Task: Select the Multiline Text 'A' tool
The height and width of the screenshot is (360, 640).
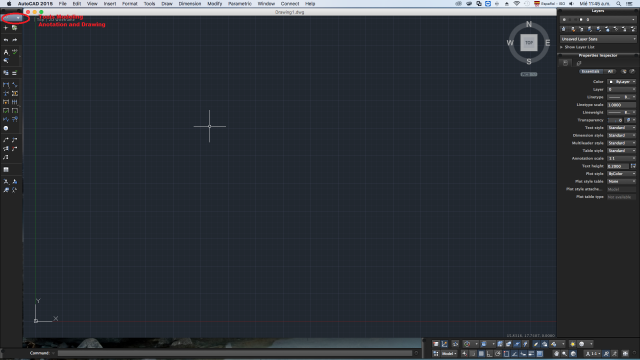Action: click(x=6, y=52)
